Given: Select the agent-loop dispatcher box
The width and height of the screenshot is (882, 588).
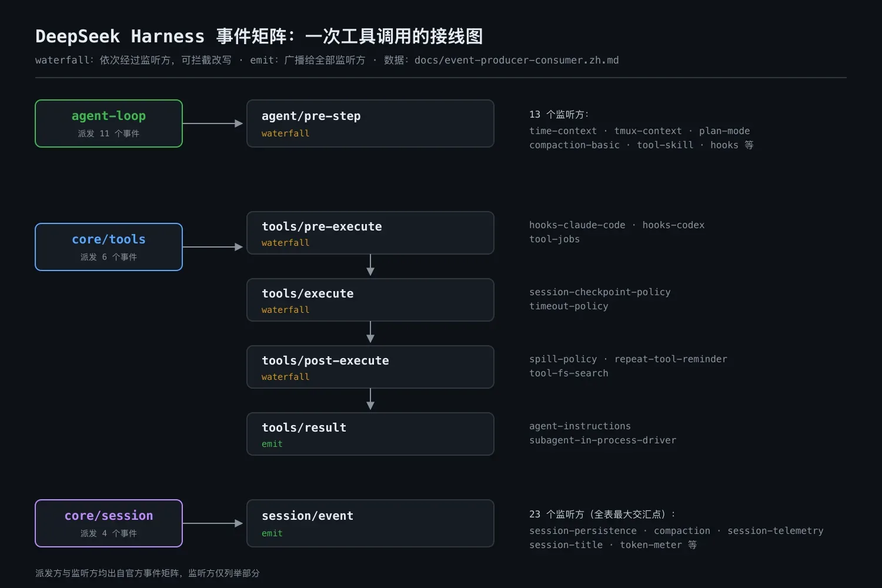Looking at the screenshot, I should click(x=109, y=123).
